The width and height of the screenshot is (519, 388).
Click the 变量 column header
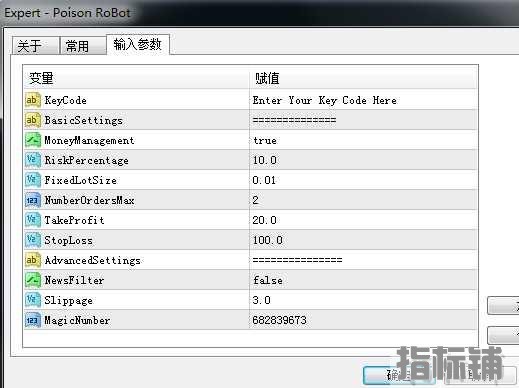(137, 78)
